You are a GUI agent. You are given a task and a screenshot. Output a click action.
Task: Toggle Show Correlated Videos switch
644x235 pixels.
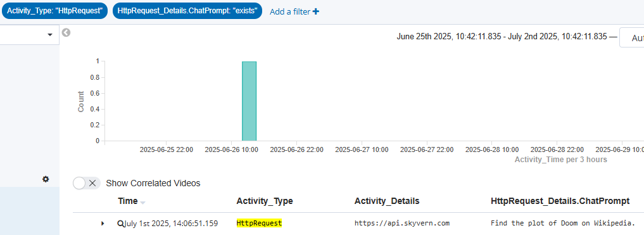(x=86, y=183)
